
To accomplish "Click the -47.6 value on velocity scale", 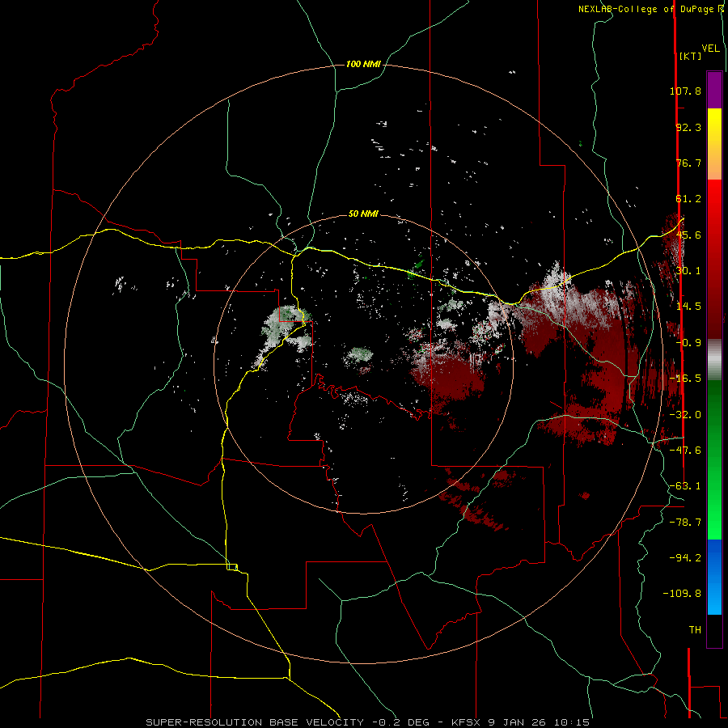I will (x=685, y=451).
